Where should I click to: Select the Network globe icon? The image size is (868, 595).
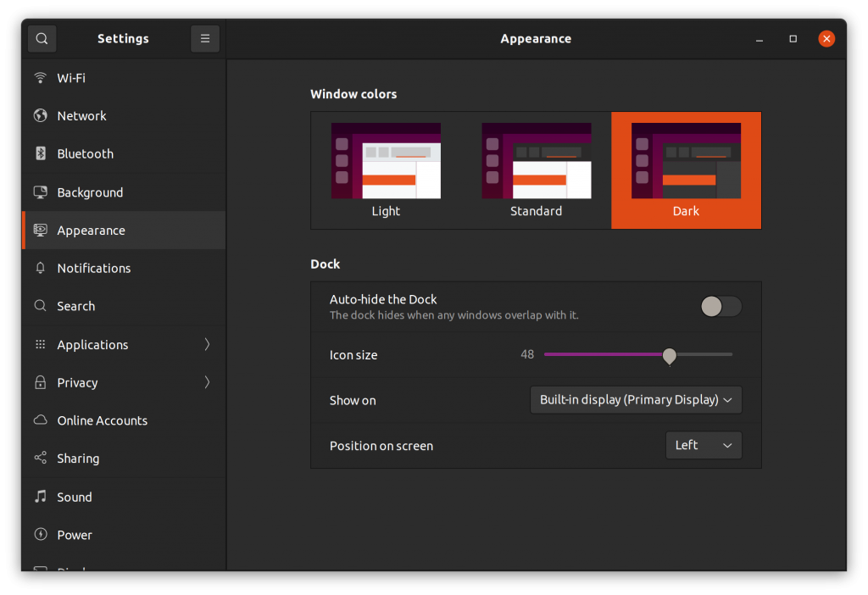(x=40, y=115)
